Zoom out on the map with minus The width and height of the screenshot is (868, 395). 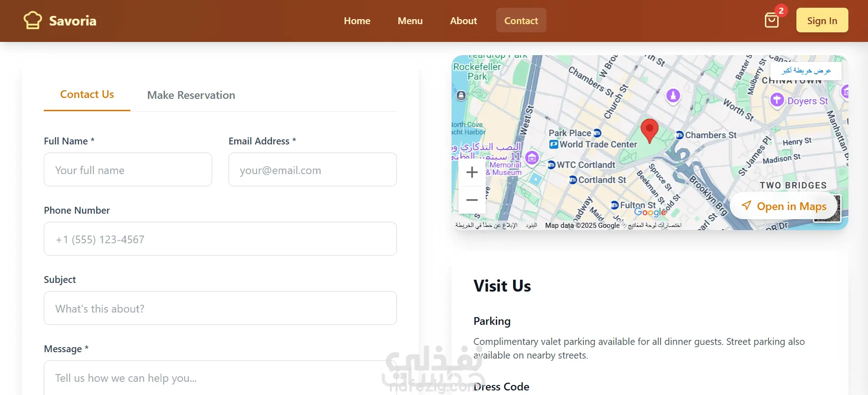pyautogui.click(x=472, y=200)
